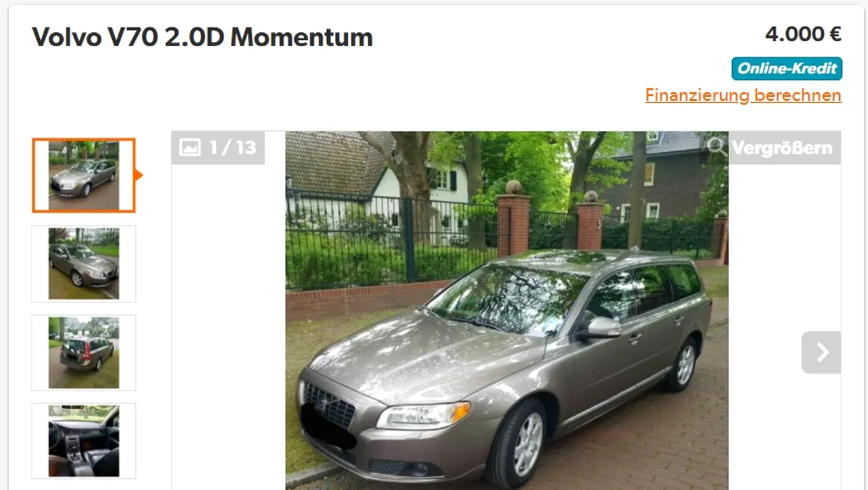Click the side mirror of the Volvo photo
Screen dimensions: 868x490
tap(601, 328)
